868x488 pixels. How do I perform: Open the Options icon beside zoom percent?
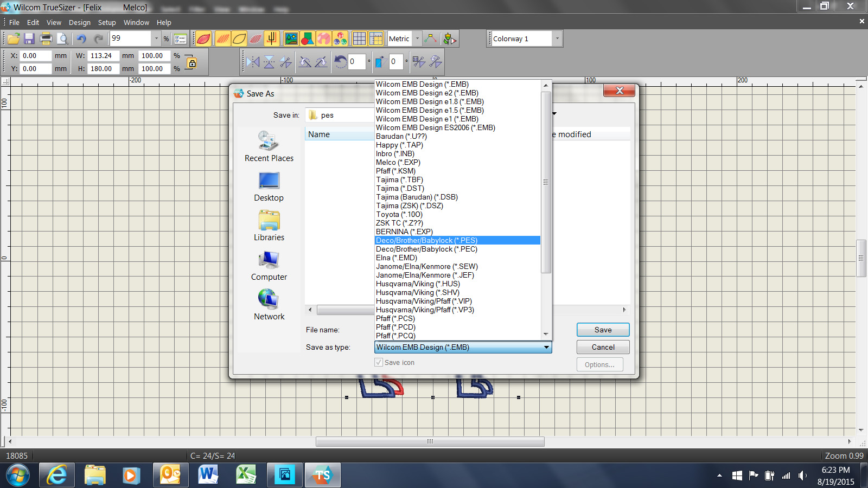181,38
